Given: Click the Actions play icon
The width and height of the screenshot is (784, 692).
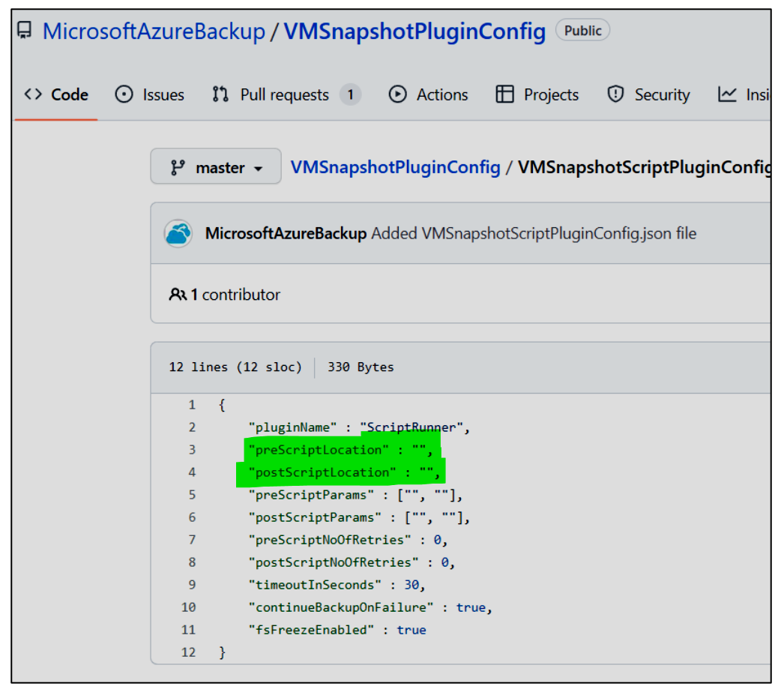Looking at the screenshot, I should coord(397,94).
